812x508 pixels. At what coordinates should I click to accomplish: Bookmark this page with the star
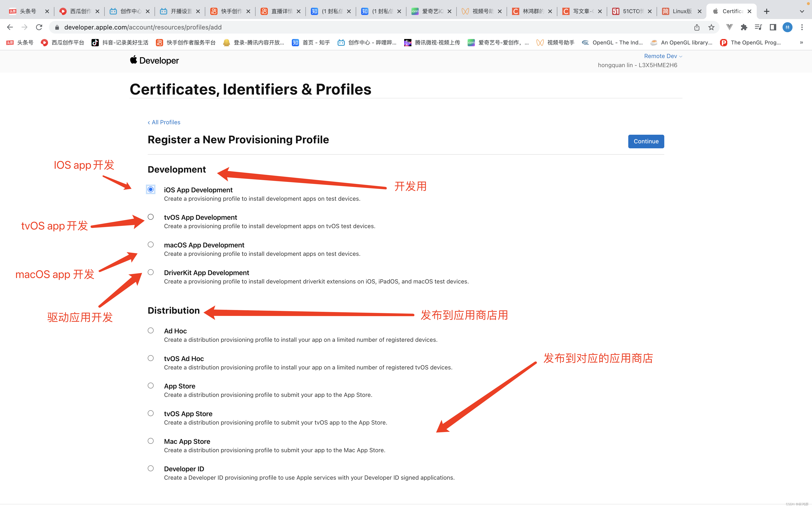point(711,27)
